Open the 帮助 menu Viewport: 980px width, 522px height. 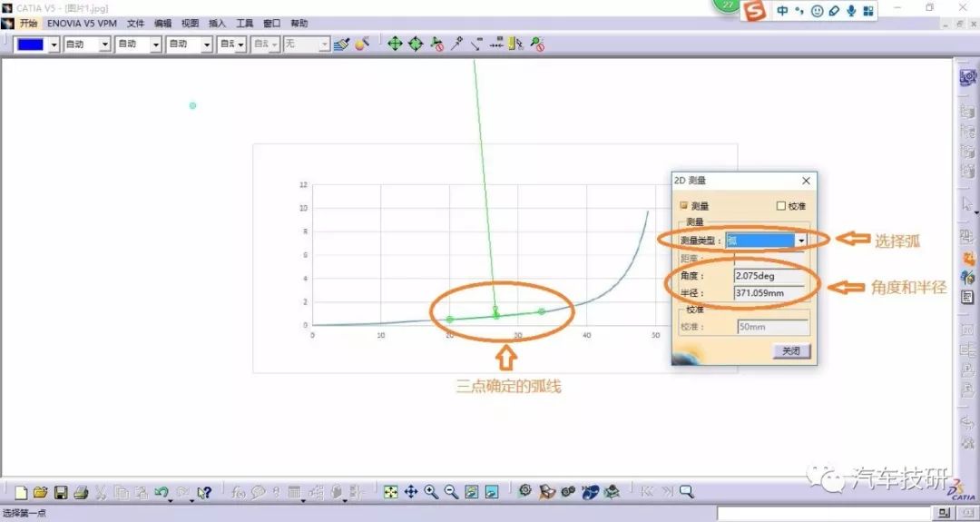pyautogui.click(x=299, y=23)
